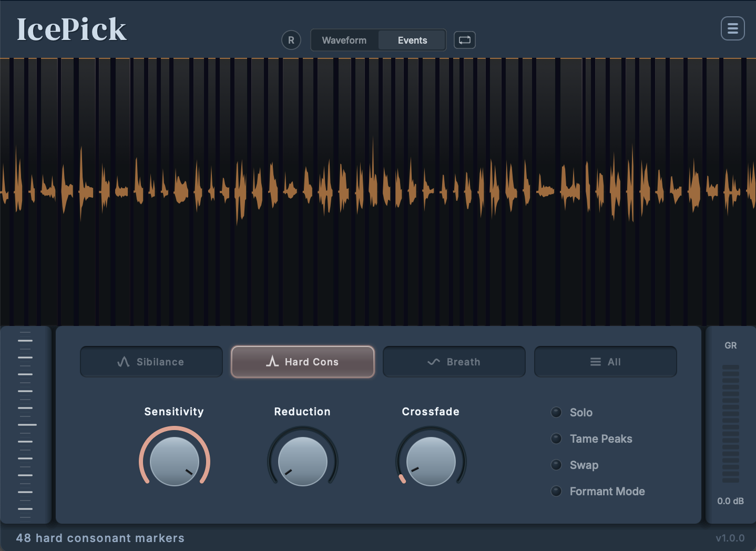The image size is (756, 551).
Task: Click the Crossfade knob
Action: (x=431, y=462)
